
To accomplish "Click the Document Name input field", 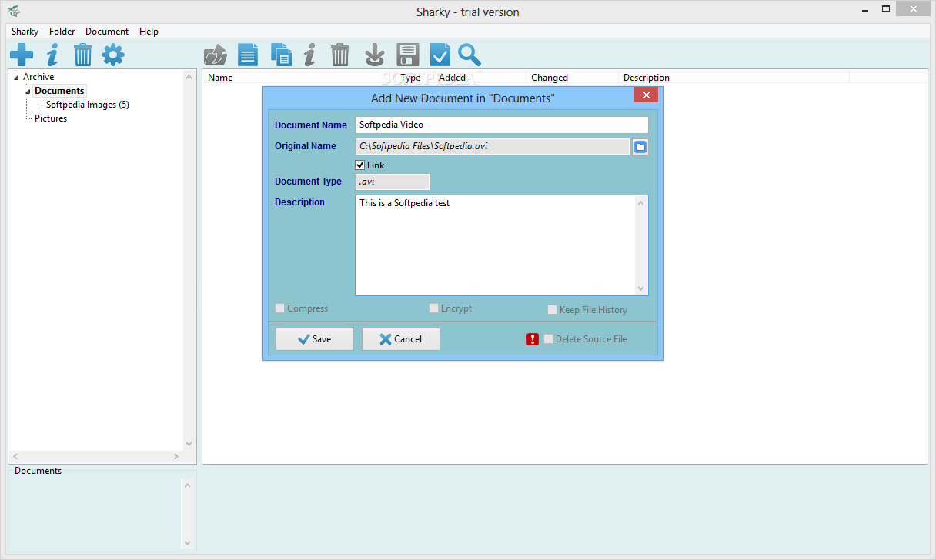I will pos(502,125).
